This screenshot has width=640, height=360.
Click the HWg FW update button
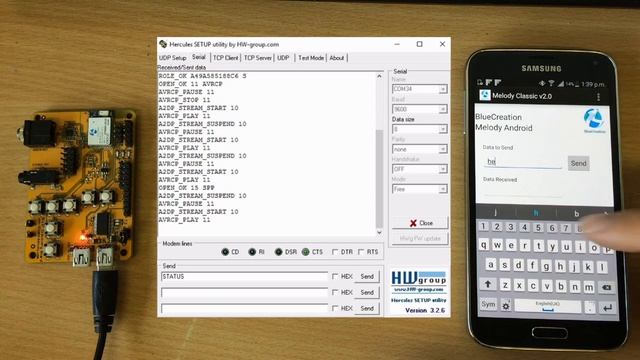420,238
